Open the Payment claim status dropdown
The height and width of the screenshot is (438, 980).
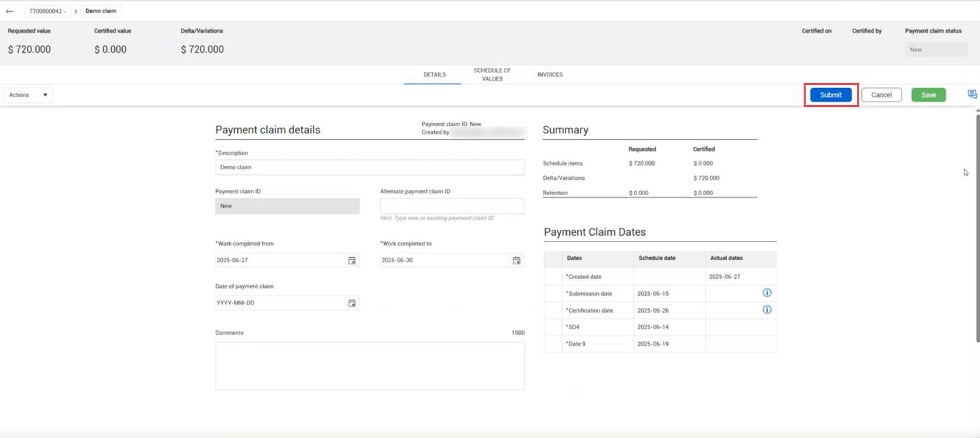(x=936, y=50)
